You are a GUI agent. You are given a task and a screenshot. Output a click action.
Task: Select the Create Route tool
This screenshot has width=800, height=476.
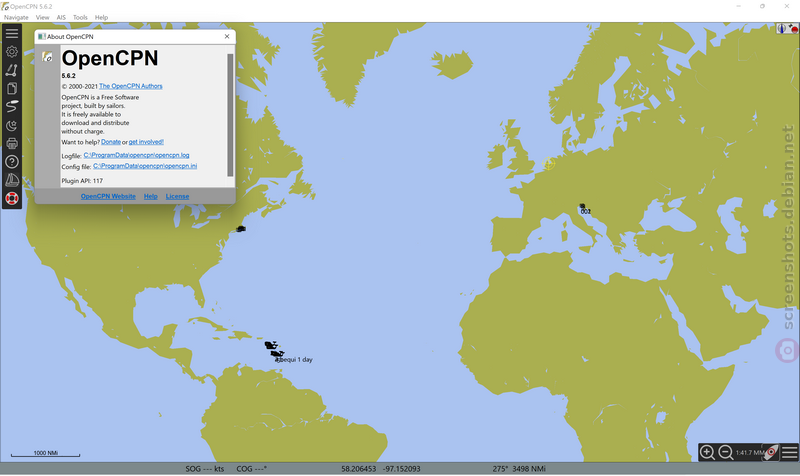click(12, 70)
